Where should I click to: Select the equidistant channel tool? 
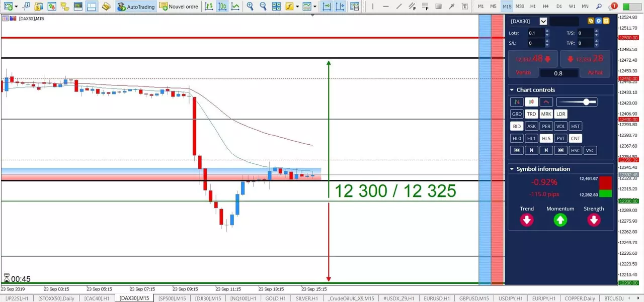412,7
